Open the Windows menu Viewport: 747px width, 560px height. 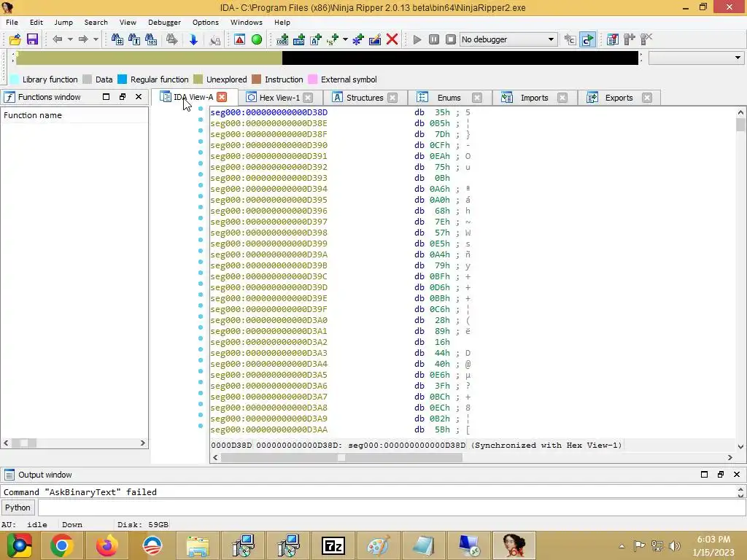click(247, 23)
